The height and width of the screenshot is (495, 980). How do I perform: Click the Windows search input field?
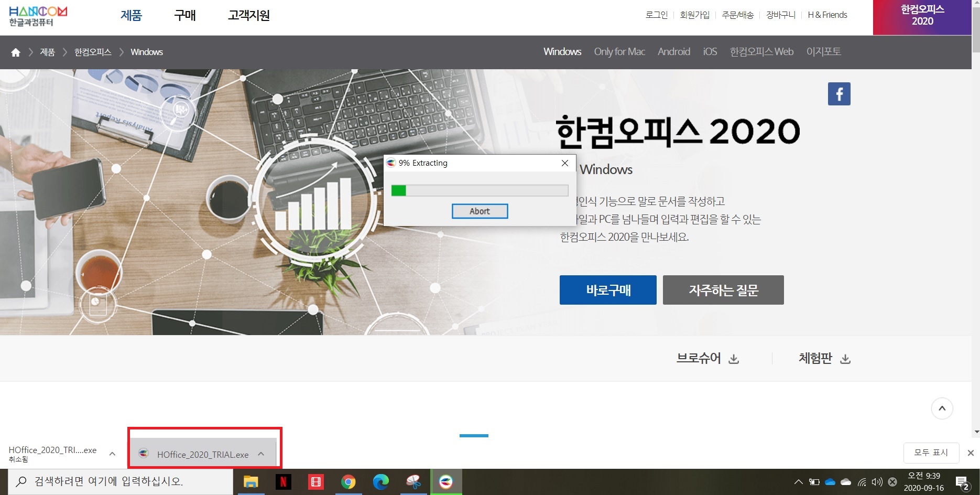click(x=121, y=481)
